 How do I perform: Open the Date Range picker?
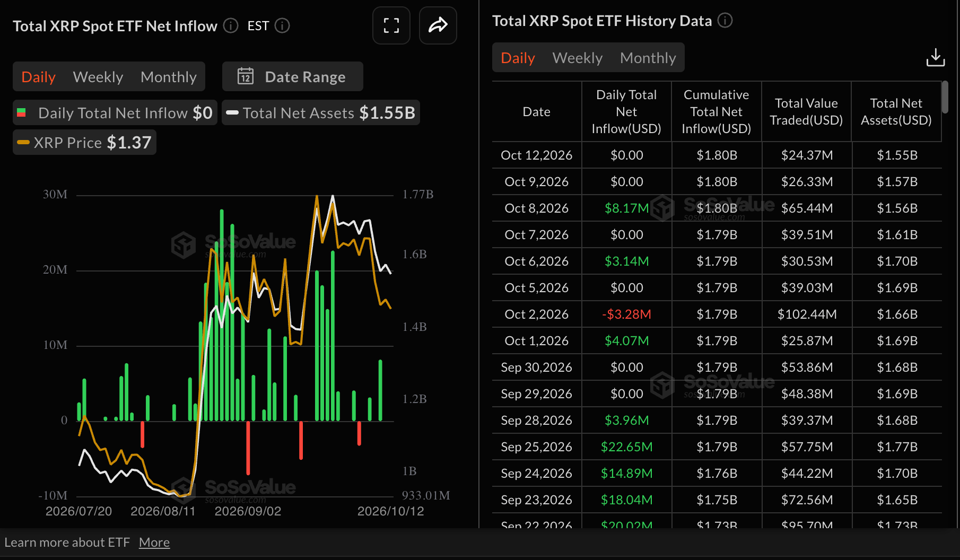click(x=293, y=76)
